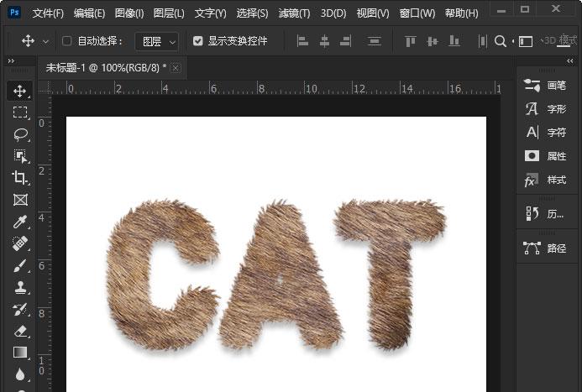Uncheck 显示变换控件 checkbox
582x392 pixels.
coord(198,41)
